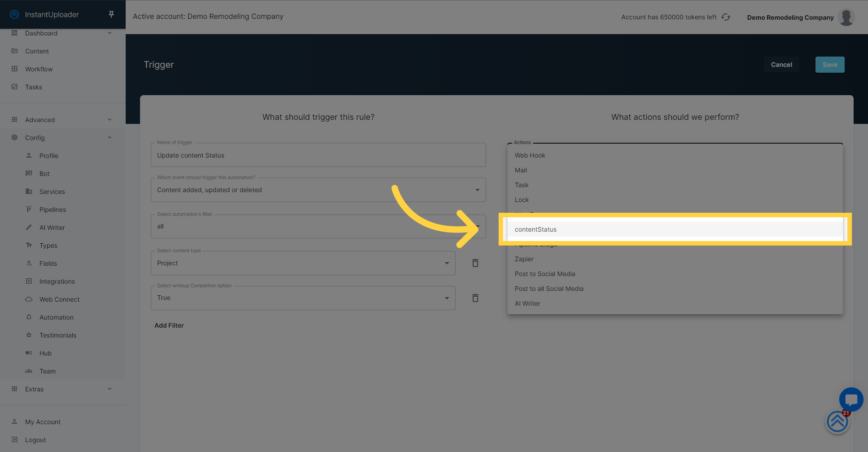
Task: Click the Integrations plus-box icon
Action: [29, 281]
